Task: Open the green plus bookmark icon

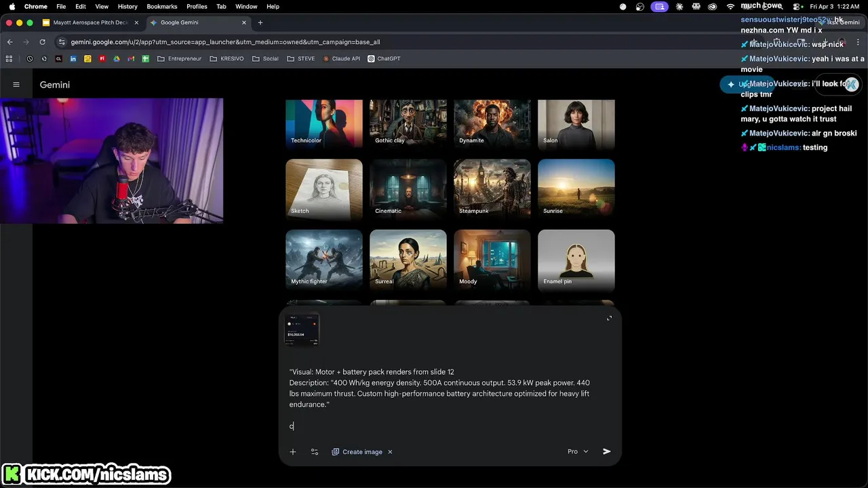Action: pos(145,59)
